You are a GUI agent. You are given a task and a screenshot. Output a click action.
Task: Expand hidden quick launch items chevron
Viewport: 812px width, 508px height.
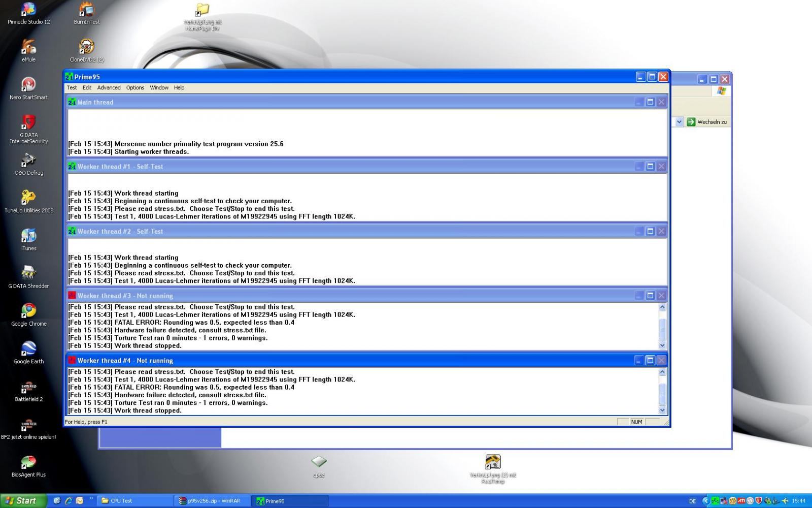[x=91, y=498]
